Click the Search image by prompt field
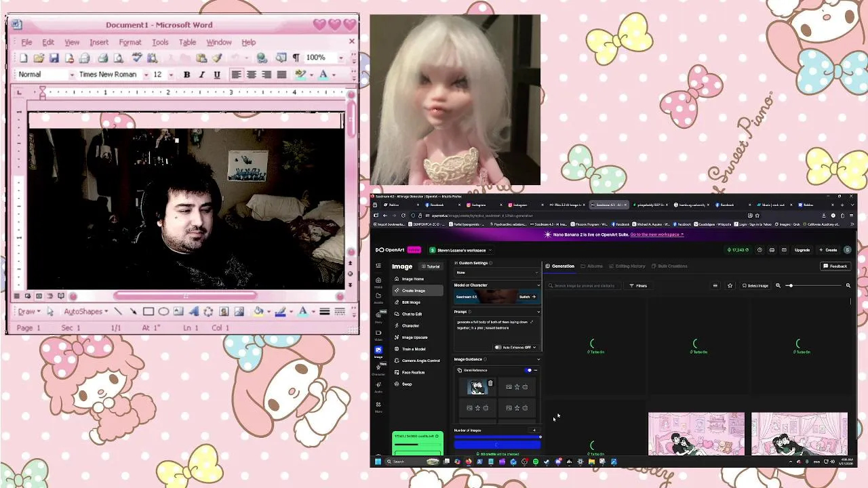Viewport: 868px width, 488px height. (x=584, y=286)
